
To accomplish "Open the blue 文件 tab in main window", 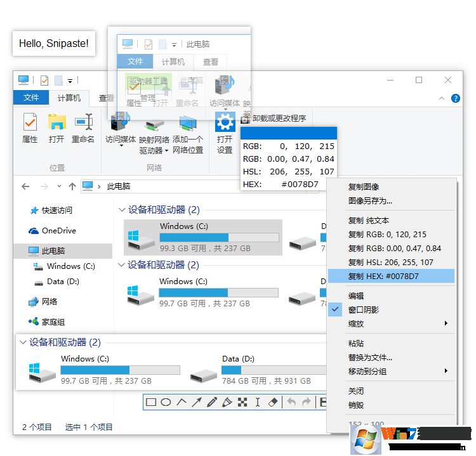I will point(31,98).
